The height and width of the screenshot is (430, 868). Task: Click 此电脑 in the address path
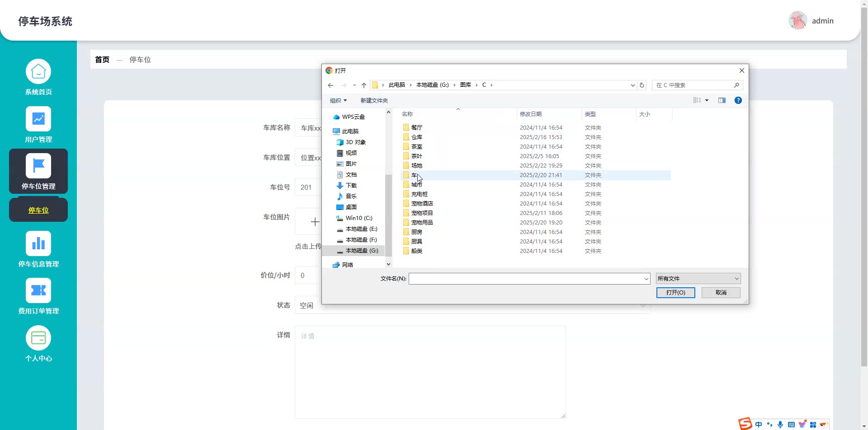click(x=397, y=85)
